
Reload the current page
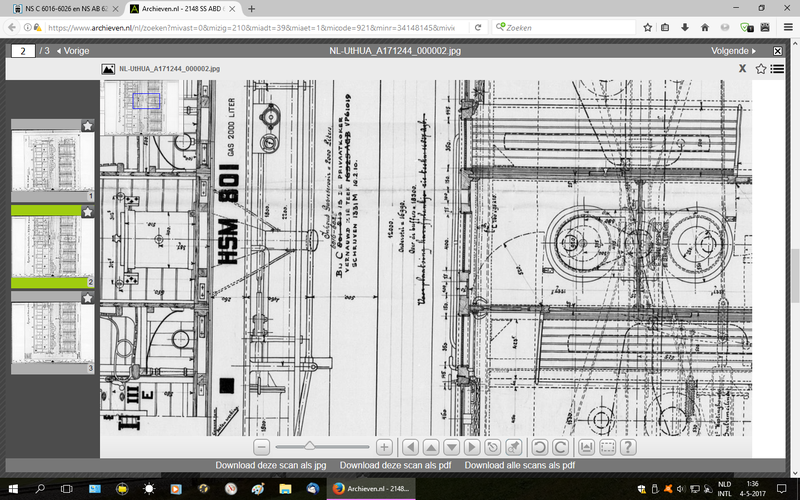tap(478, 28)
